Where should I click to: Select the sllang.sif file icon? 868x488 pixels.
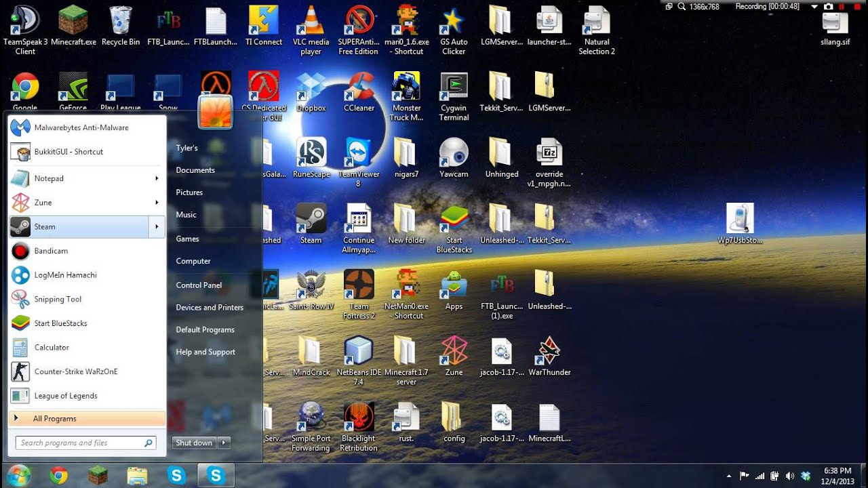tap(835, 25)
